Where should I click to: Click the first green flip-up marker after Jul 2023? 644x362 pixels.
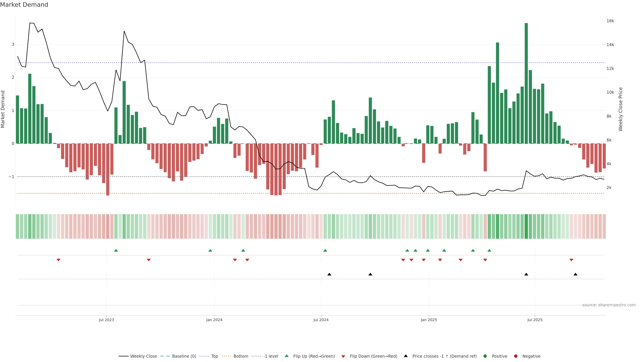pyautogui.click(x=116, y=250)
